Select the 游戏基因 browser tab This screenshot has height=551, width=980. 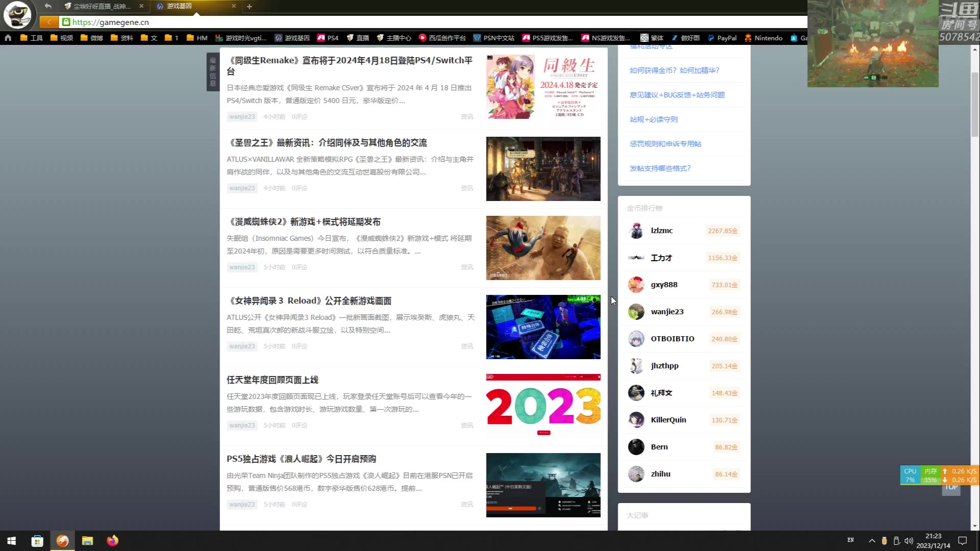point(195,6)
